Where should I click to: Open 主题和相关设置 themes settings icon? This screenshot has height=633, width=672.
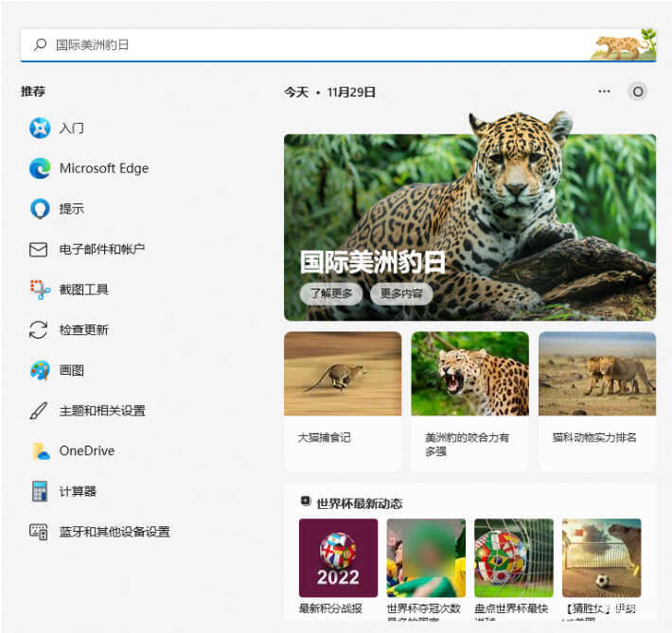coord(39,411)
